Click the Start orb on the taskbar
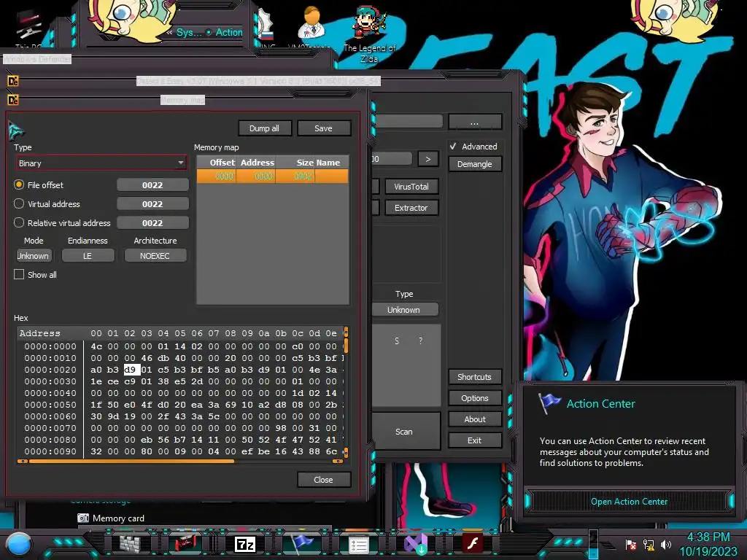This screenshot has width=747, height=560. click(x=19, y=544)
